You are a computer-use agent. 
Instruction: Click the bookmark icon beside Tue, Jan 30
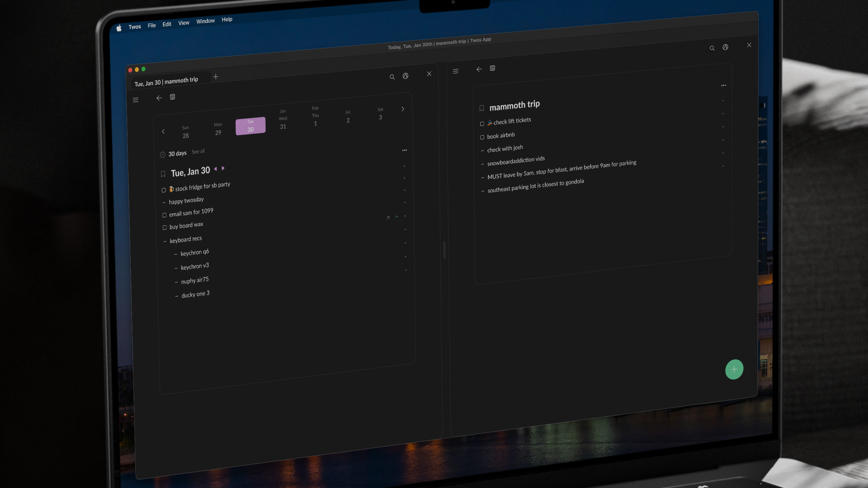pyautogui.click(x=163, y=174)
